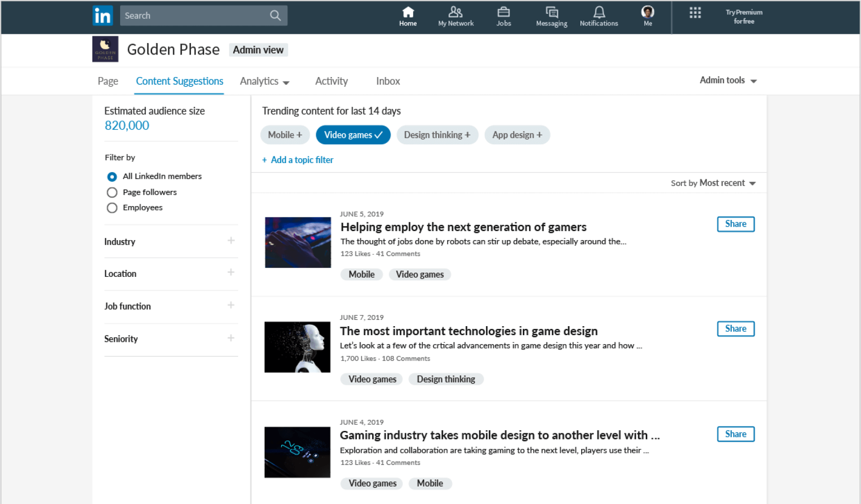Image resolution: width=861 pixels, height=504 pixels.
Task: Expand the Industry filter section
Action: (x=231, y=241)
